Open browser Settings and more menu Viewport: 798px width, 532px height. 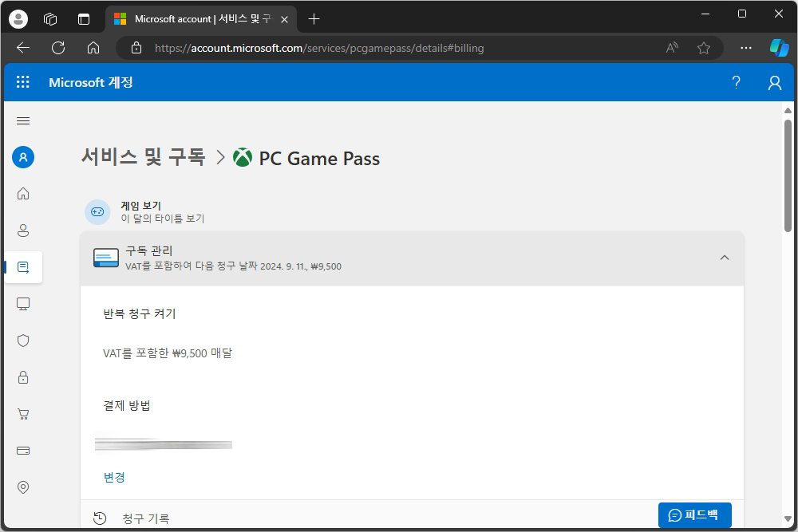click(x=745, y=48)
